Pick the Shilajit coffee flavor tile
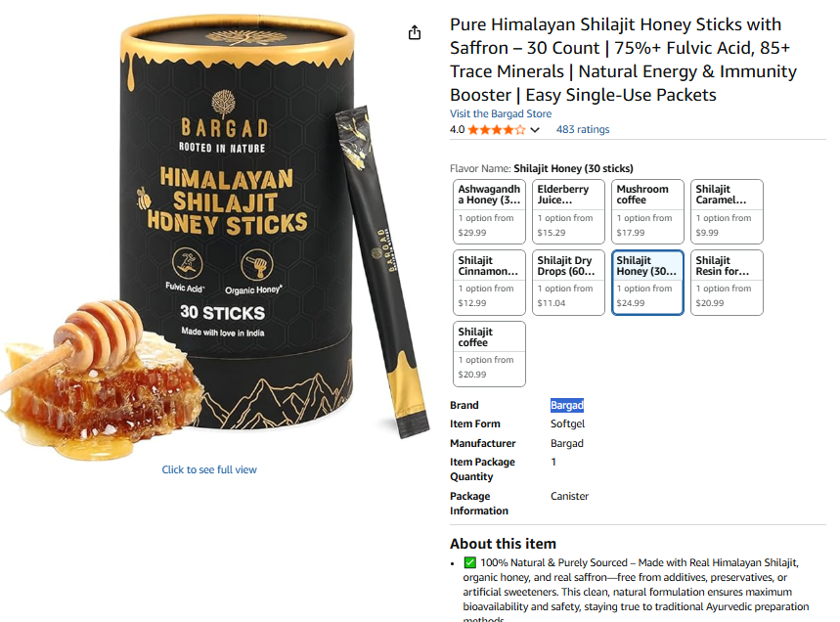840x622 pixels. (x=488, y=353)
